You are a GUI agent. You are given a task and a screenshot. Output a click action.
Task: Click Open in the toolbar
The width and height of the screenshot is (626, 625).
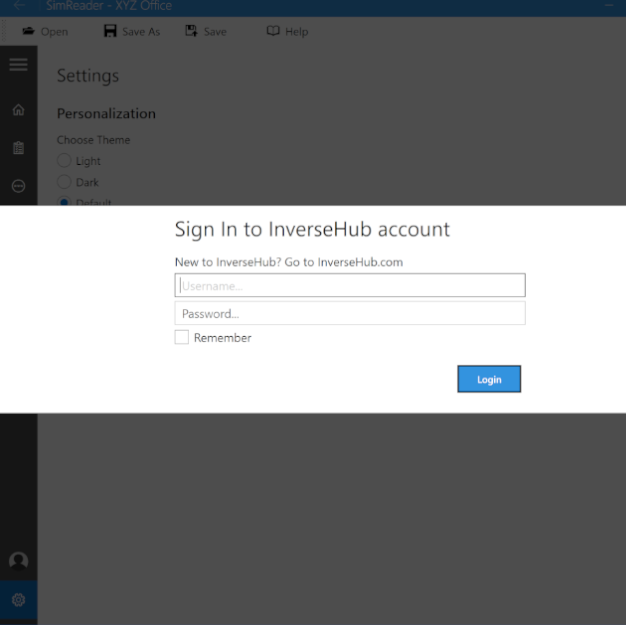[45, 32]
